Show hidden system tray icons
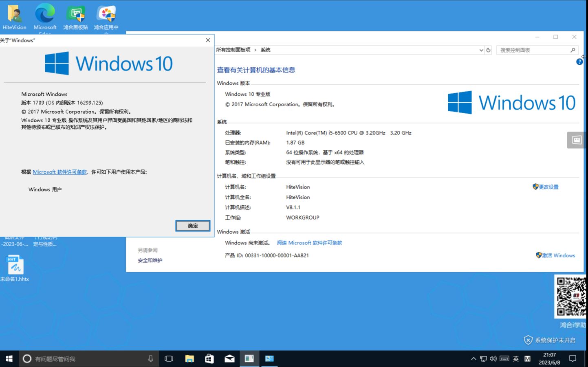The height and width of the screenshot is (367, 588). 473,359
